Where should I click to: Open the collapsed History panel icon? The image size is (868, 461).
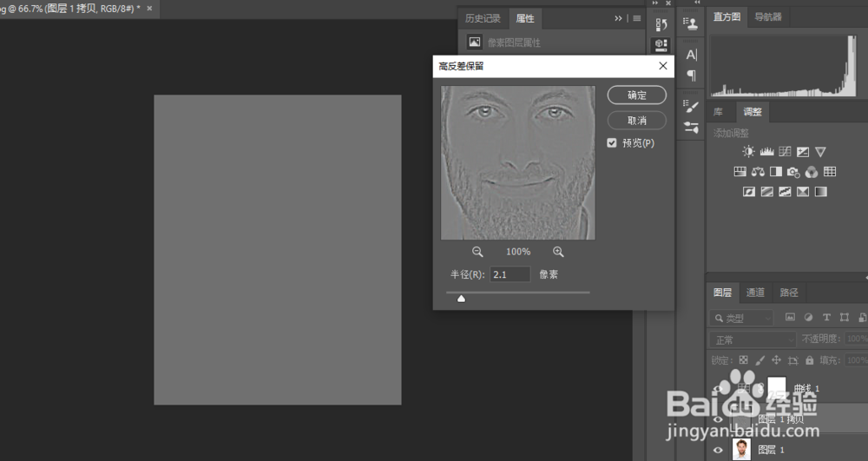pyautogui.click(x=661, y=25)
